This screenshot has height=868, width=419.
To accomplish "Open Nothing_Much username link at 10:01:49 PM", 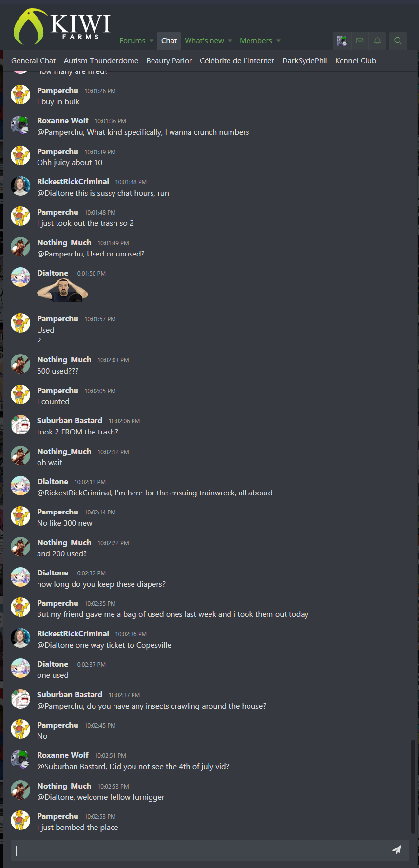I will 64,243.
